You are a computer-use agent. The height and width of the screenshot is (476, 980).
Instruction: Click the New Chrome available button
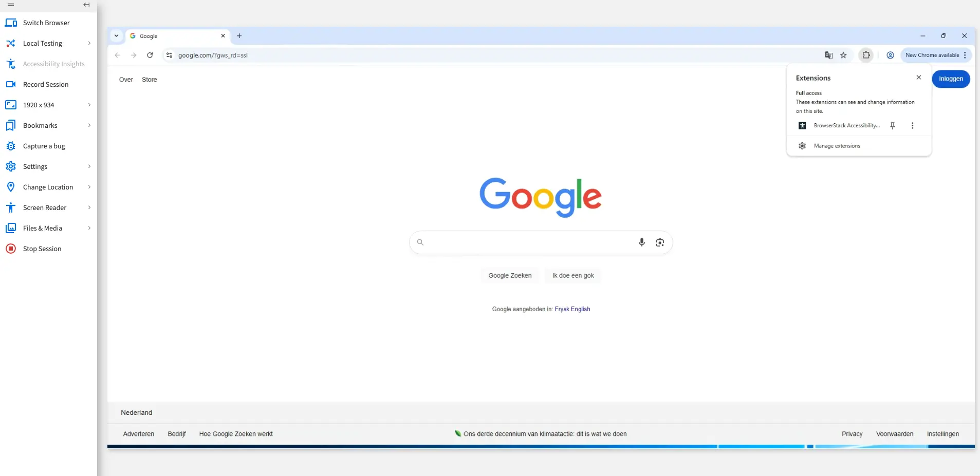click(x=936, y=55)
